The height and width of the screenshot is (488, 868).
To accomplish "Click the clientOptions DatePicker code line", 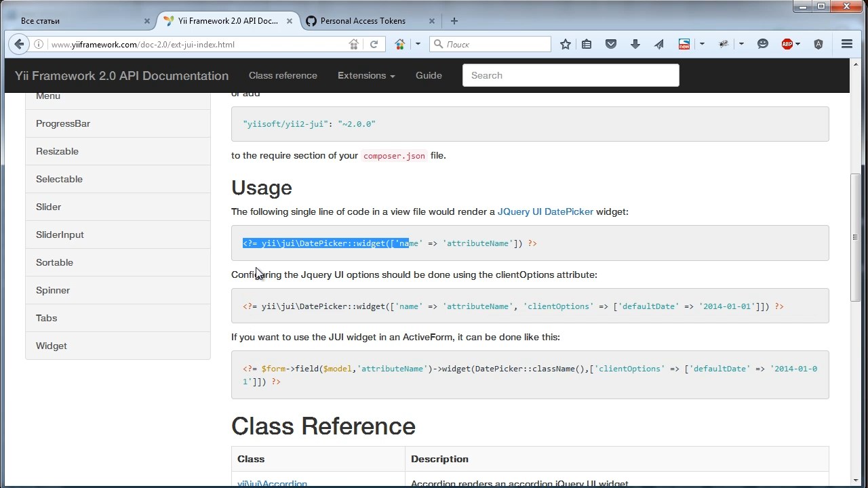I will tap(513, 306).
